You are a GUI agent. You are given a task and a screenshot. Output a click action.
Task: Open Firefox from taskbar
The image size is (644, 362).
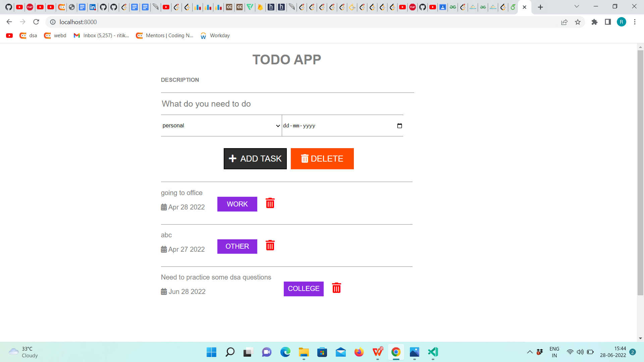359,352
